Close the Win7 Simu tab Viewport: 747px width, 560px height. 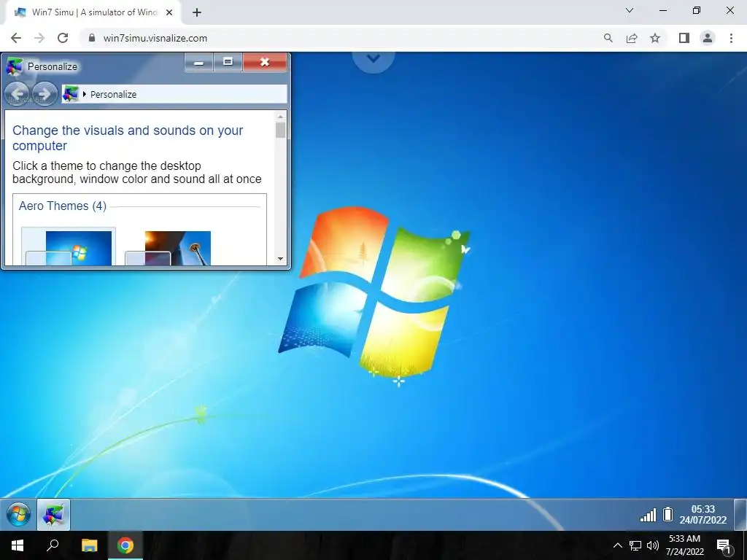coord(169,13)
